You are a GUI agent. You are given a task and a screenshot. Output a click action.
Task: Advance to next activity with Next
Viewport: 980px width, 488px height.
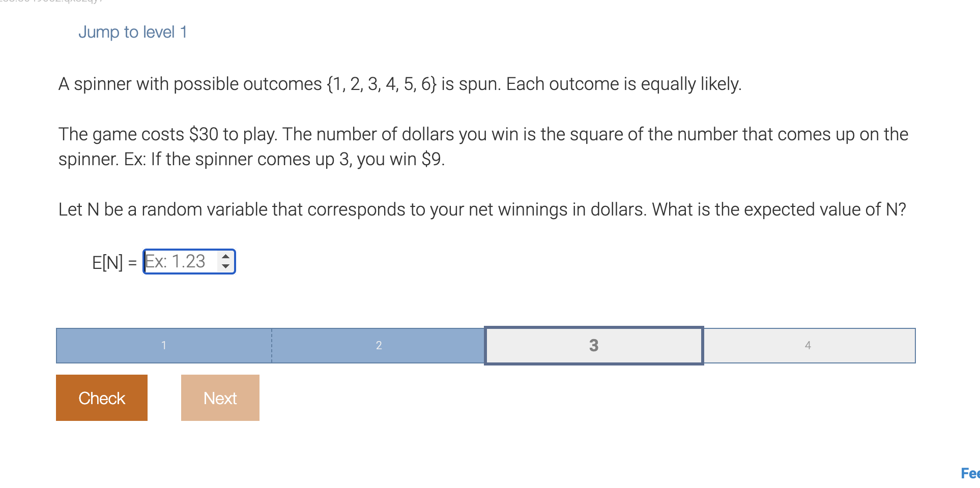(220, 398)
